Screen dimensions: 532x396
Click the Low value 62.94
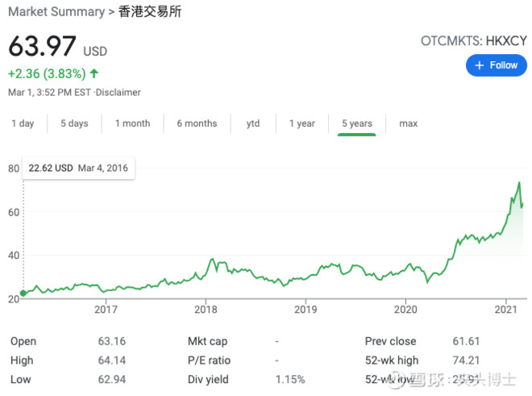click(111, 379)
